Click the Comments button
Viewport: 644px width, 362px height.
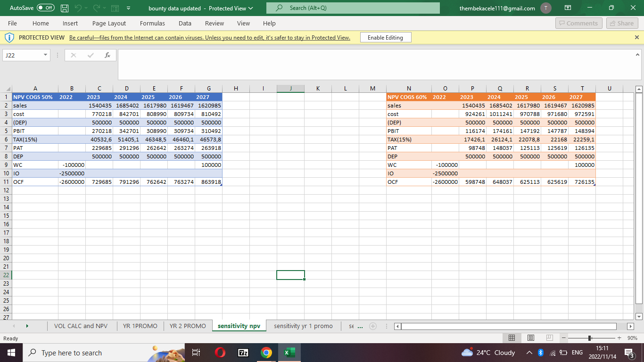[579, 23]
